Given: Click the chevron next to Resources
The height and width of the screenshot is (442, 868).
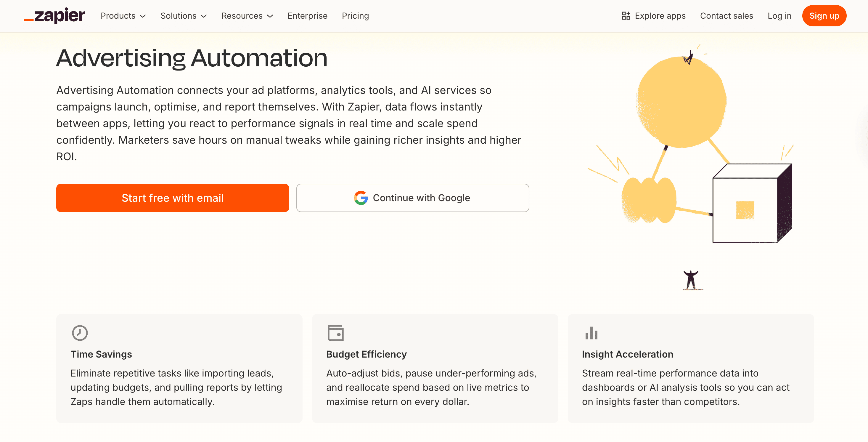Looking at the screenshot, I should [270, 16].
